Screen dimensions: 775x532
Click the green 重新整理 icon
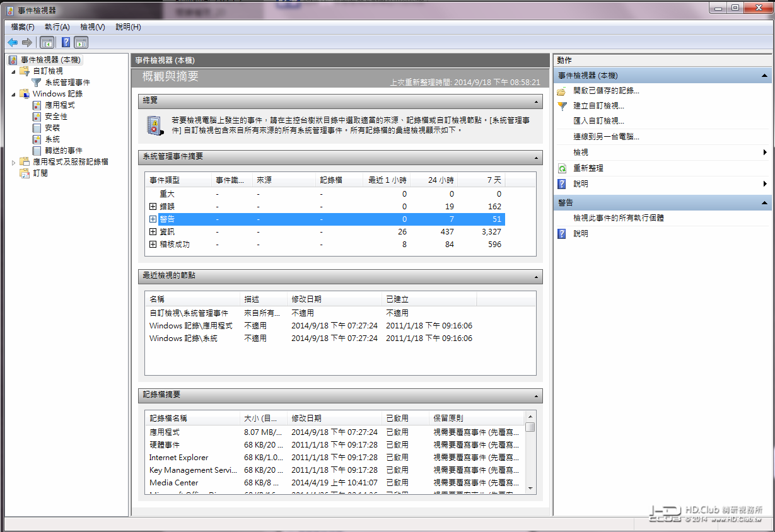click(x=562, y=168)
